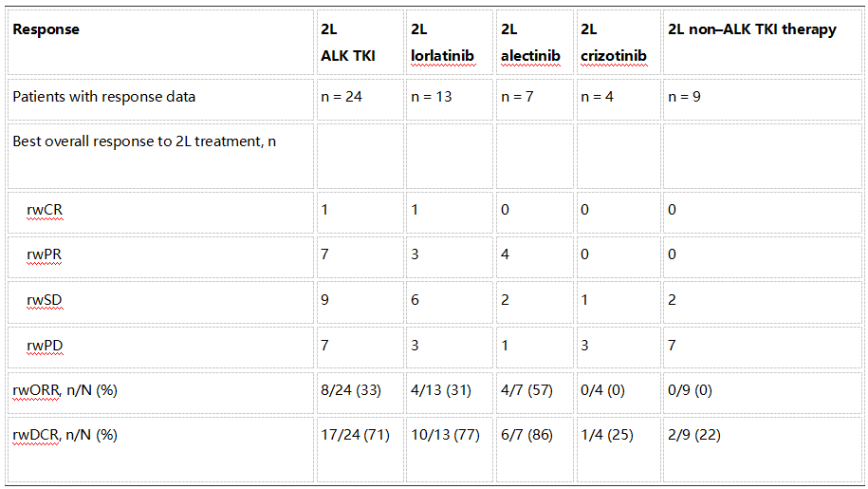Viewport: 868px width, 489px height.
Task: Click the "2L lorlatinib" column header
Action: click(x=441, y=43)
